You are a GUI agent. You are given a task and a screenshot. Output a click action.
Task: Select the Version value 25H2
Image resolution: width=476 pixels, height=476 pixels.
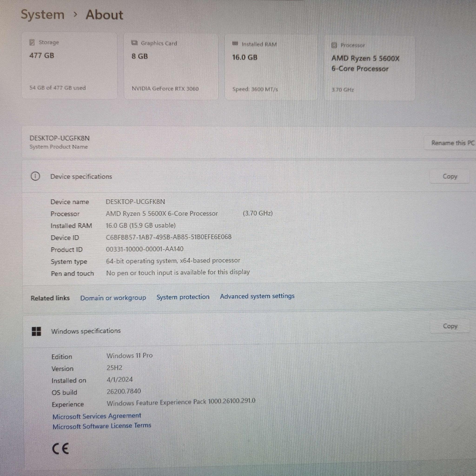pyautogui.click(x=114, y=368)
